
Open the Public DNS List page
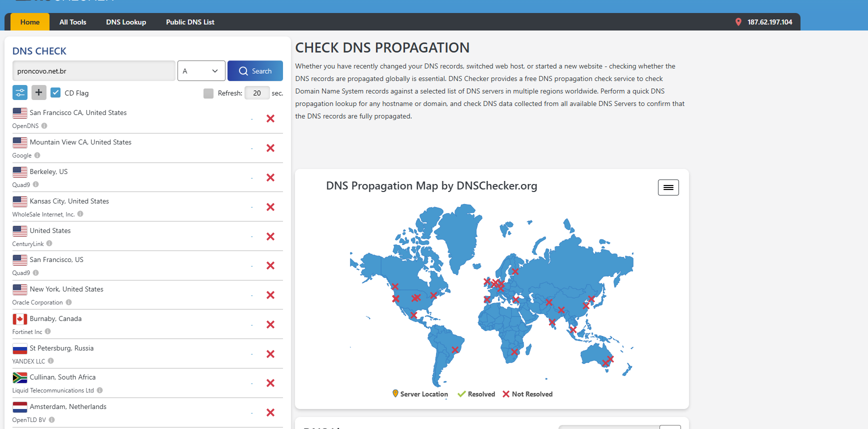pos(190,22)
